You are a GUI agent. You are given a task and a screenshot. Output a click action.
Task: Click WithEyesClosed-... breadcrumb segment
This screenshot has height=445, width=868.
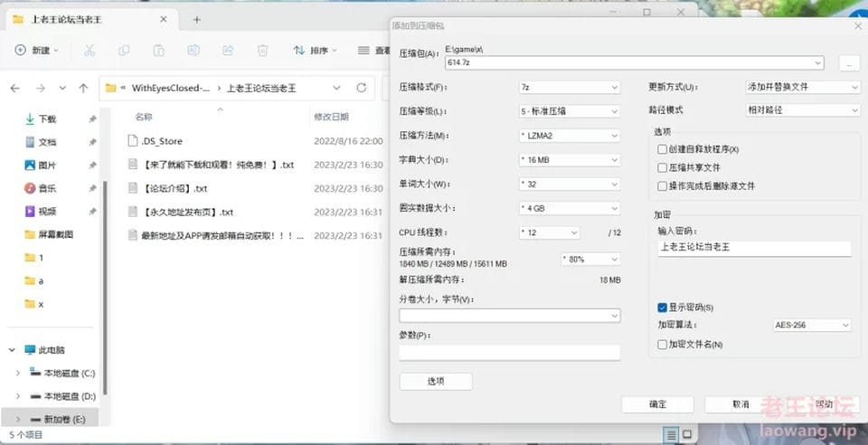pos(171,88)
